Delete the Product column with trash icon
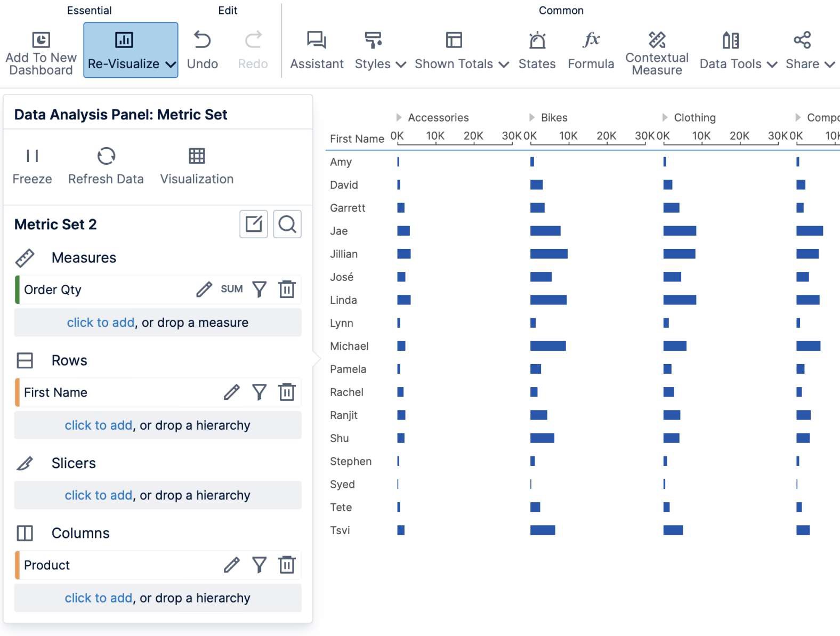This screenshot has height=636, width=840. pyautogui.click(x=287, y=565)
